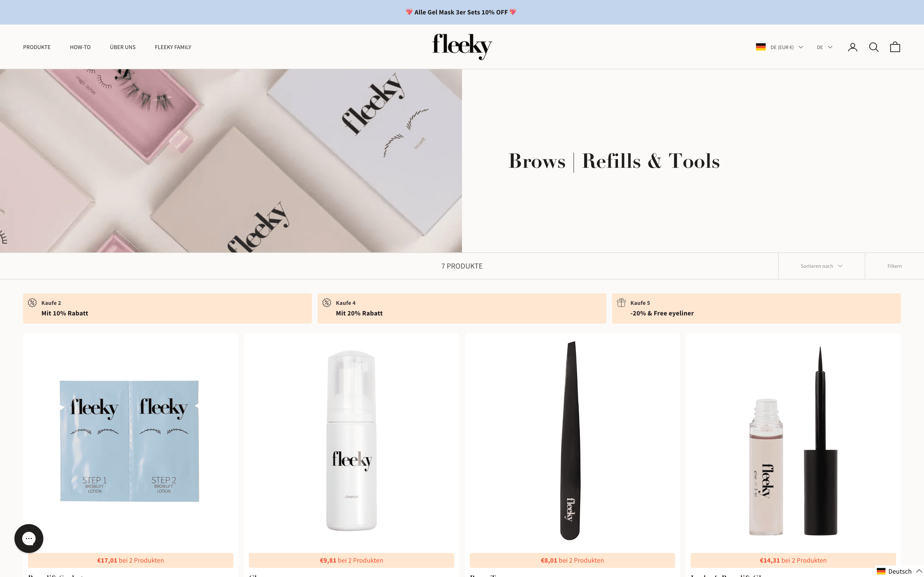Click discount badge icon on Kaufe 2 offer
The width and height of the screenshot is (924, 577).
click(x=32, y=303)
